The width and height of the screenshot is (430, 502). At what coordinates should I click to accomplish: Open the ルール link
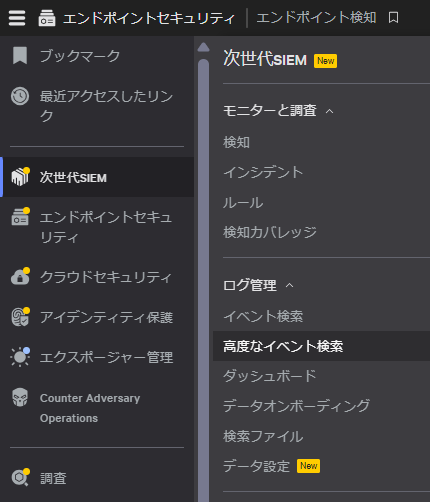243,202
